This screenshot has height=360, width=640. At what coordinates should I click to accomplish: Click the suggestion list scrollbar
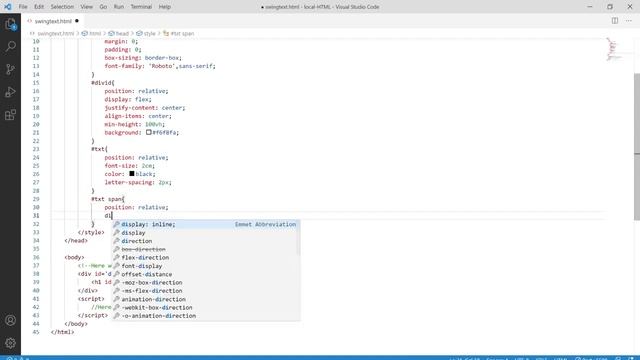[x=298, y=238]
